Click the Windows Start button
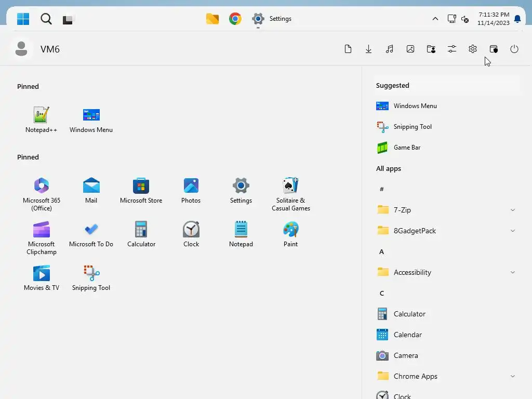The height and width of the screenshot is (399, 532). click(x=23, y=19)
